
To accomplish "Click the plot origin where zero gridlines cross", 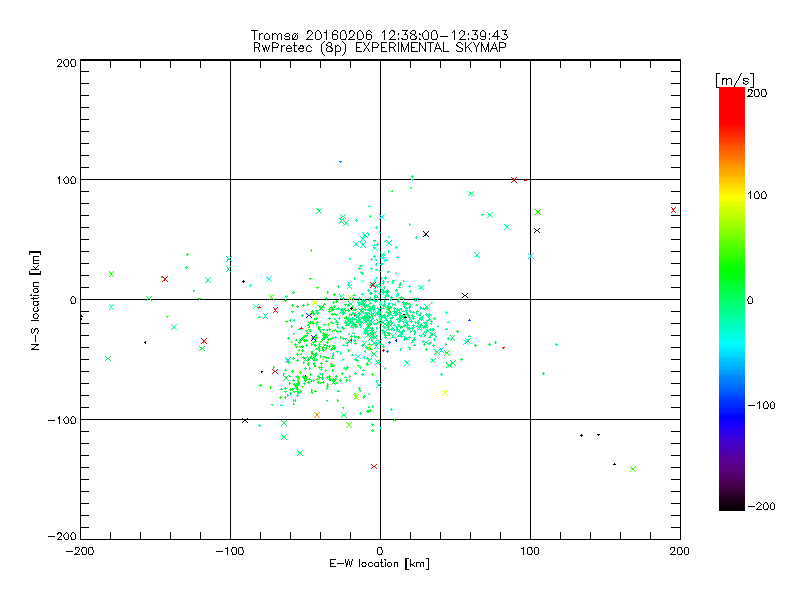I will point(380,299).
